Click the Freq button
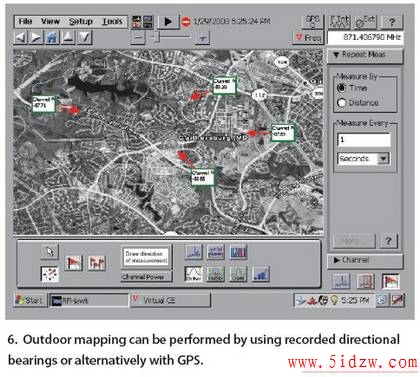Viewport: 420px width, 377px height. pyautogui.click(x=308, y=37)
